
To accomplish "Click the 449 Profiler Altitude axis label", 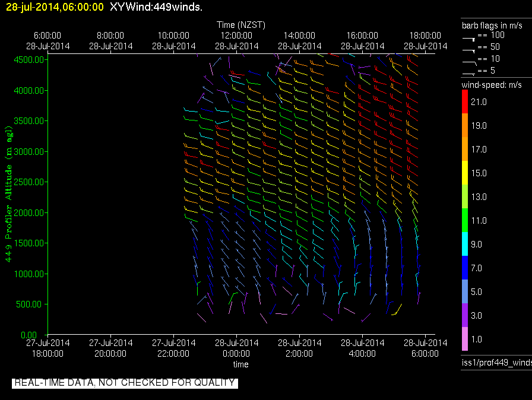I will click(9, 194).
